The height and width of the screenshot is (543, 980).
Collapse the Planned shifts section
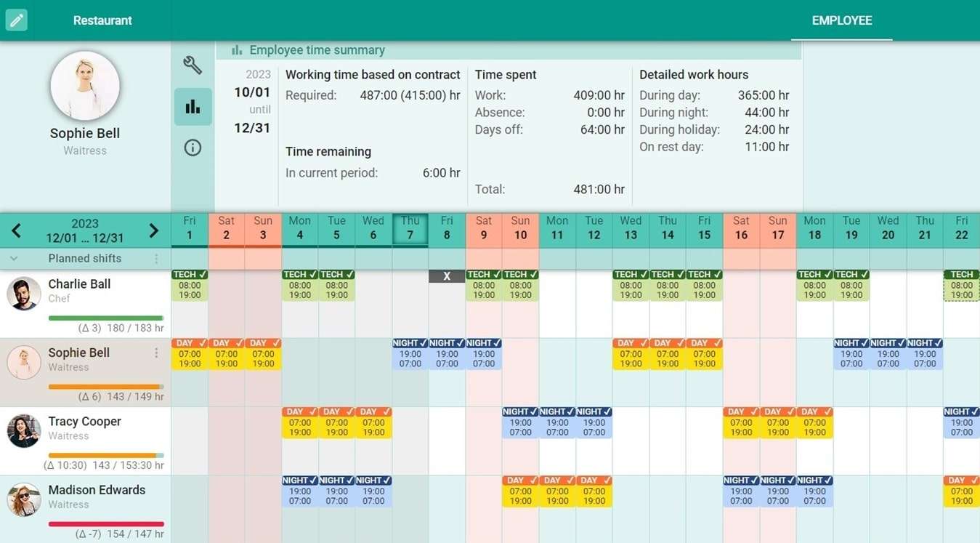coord(14,258)
